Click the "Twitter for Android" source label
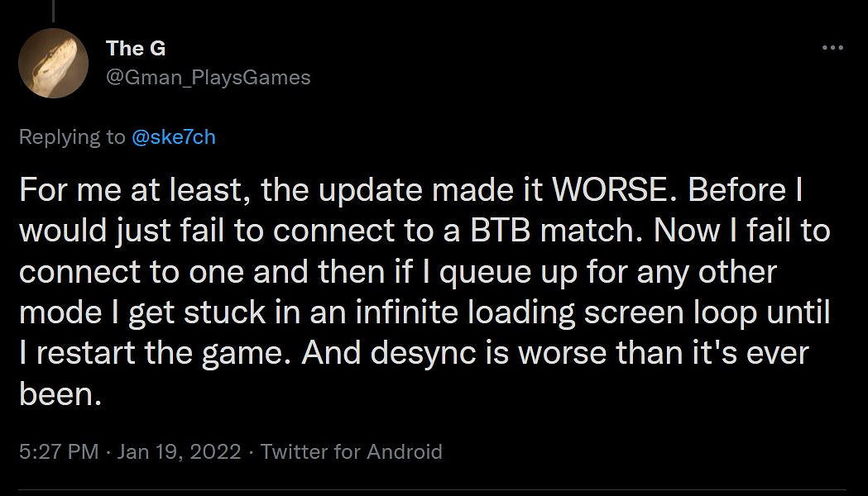The image size is (868, 496). point(351,452)
